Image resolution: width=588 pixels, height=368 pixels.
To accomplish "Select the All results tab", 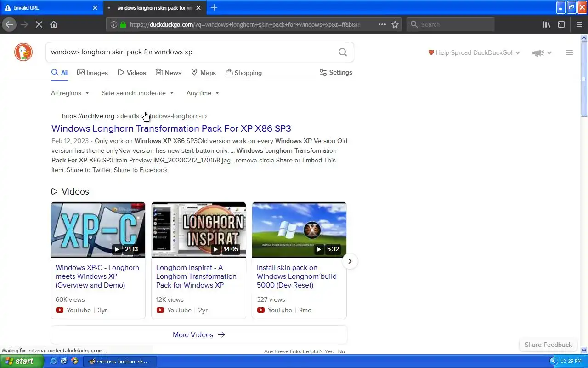I will 59,73.
